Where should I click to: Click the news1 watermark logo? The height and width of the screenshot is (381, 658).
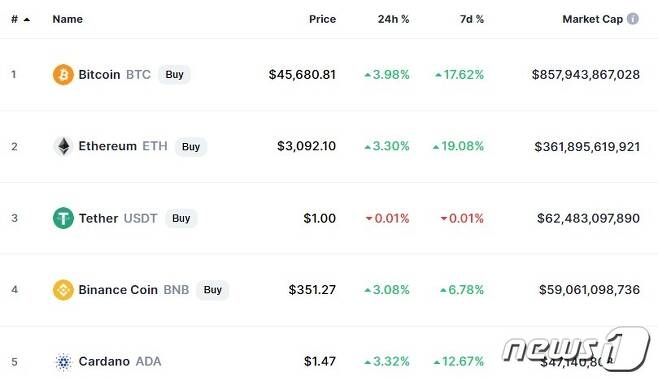click(575, 348)
